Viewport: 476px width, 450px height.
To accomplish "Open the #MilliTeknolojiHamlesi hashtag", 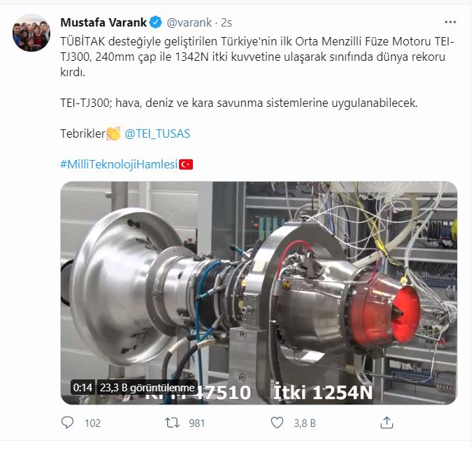I will click(x=119, y=164).
